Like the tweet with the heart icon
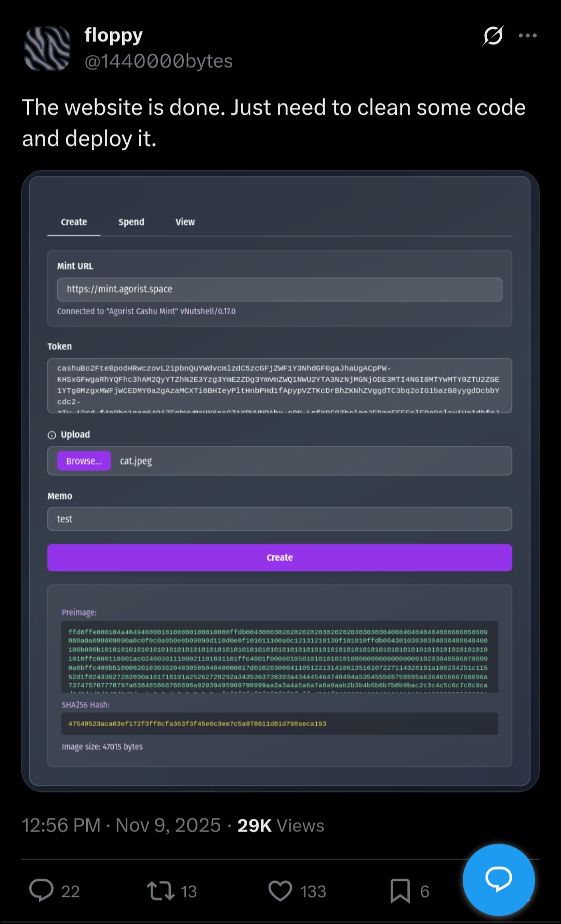561x924 pixels. 280,890
